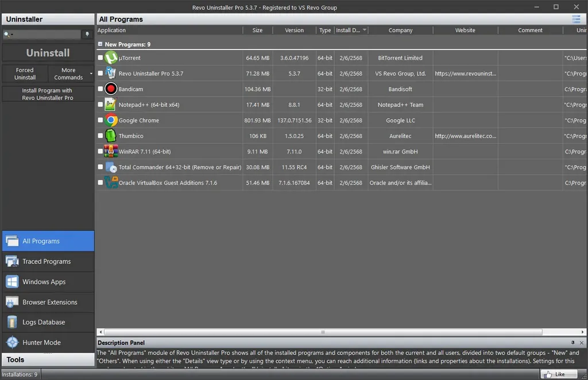Viewport: 588px width, 380px height.
Task: Switch to Hunter Mode
Action: 48,343
